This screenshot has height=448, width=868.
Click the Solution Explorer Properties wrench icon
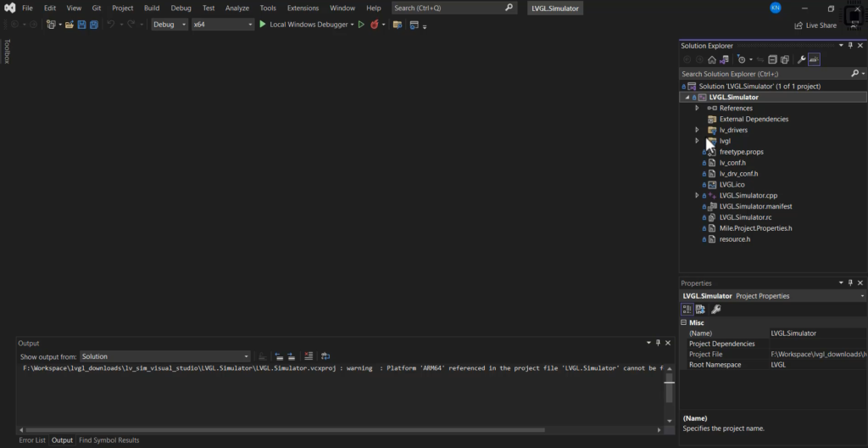801,59
